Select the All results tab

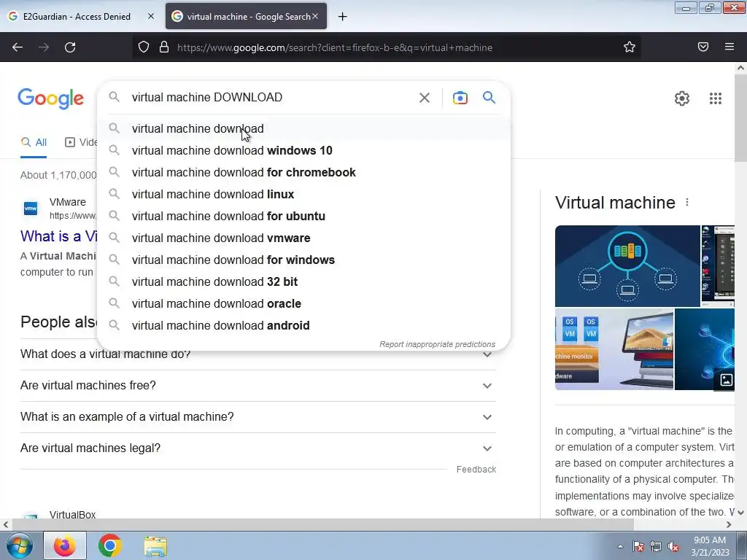(x=34, y=142)
